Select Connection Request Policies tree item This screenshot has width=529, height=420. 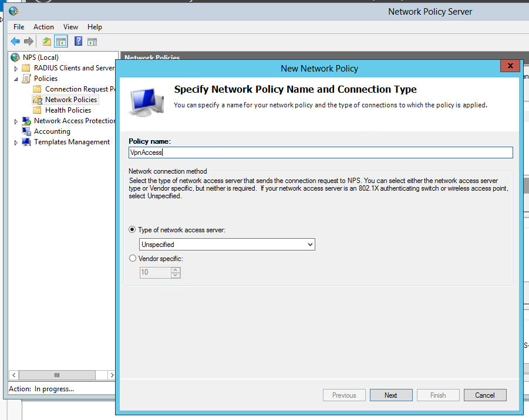click(80, 89)
